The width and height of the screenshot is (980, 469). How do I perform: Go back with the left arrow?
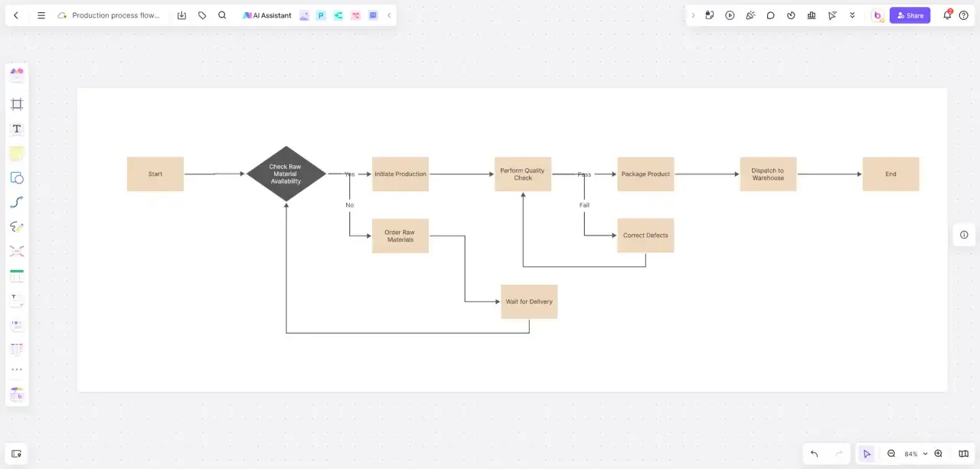(16, 15)
